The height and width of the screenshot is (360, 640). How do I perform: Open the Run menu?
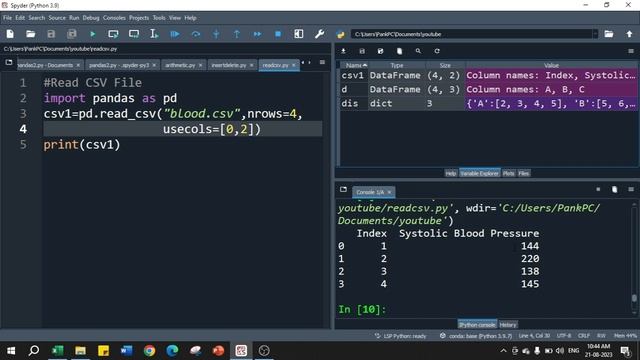pyautogui.click(x=74, y=18)
